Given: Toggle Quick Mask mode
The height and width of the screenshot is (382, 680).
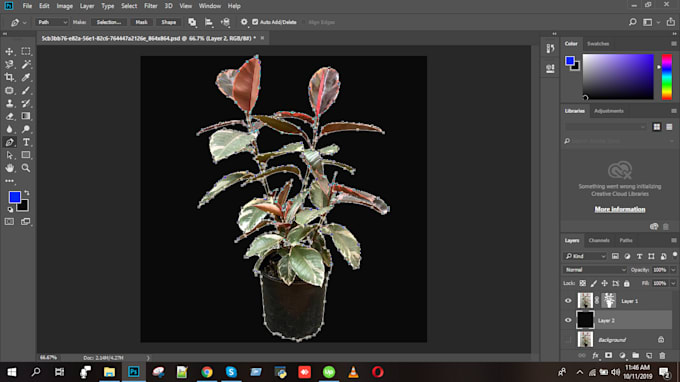Looking at the screenshot, I should [x=9, y=222].
